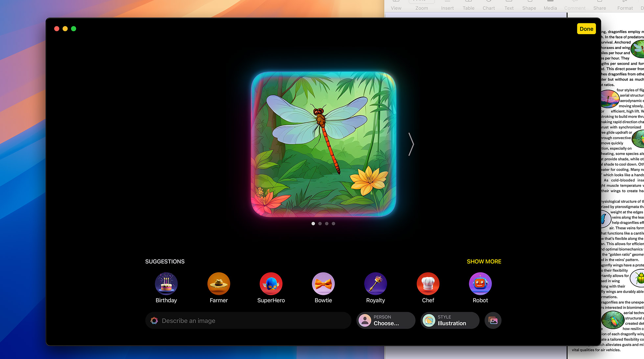The height and width of the screenshot is (359, 644).
Task: Click the Describe an image field
Action: 248,321
